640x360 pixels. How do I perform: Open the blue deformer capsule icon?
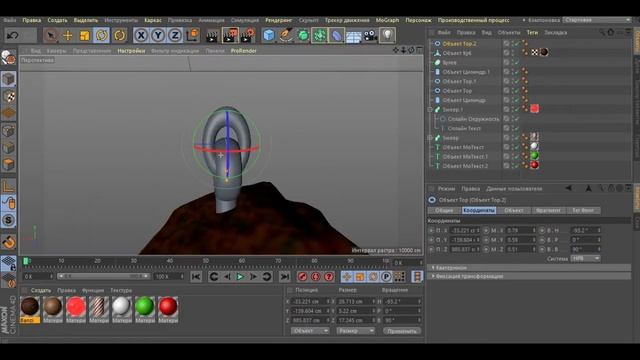pyautogui.click(x=337, y=36)
